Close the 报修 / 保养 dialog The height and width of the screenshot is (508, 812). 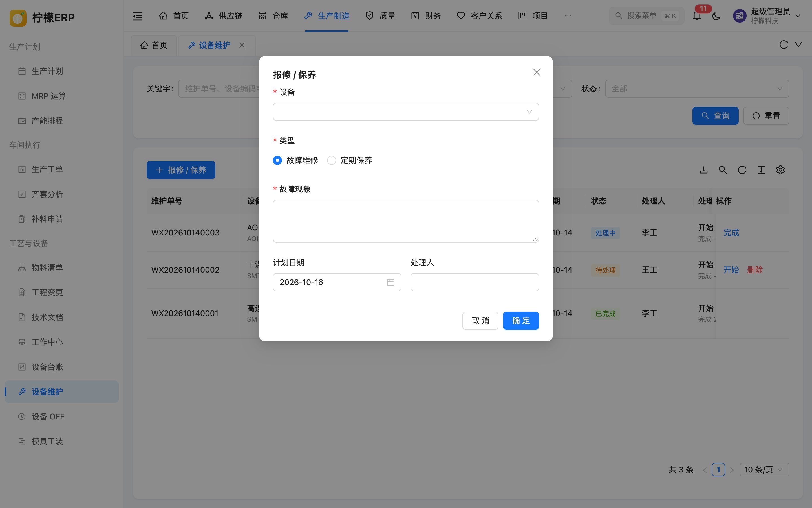(x=537, y=72)
